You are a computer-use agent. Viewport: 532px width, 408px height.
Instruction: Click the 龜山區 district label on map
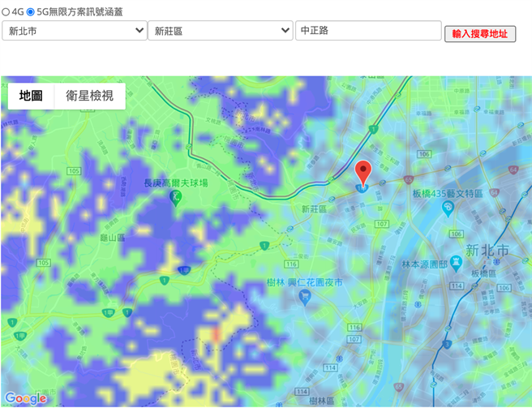[x=112, y=238]
